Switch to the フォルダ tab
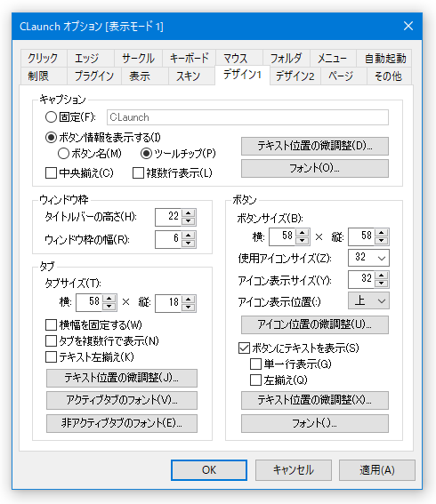The image size is (436, 504). (286, 59)
